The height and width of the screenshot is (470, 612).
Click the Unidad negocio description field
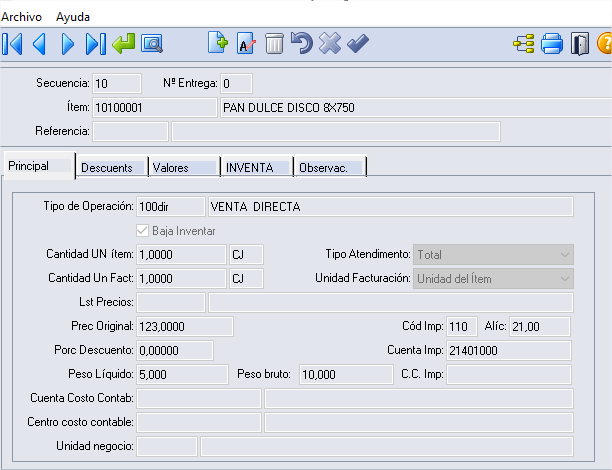pos(387,446)
